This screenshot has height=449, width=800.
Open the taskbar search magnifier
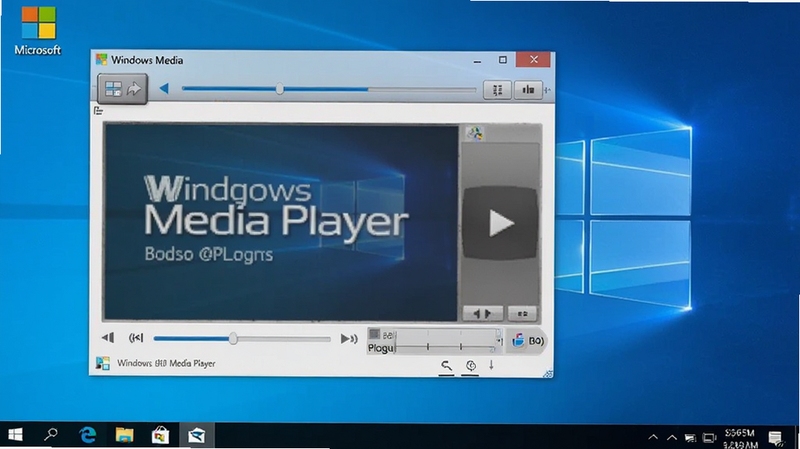click(x=50, y=435)
